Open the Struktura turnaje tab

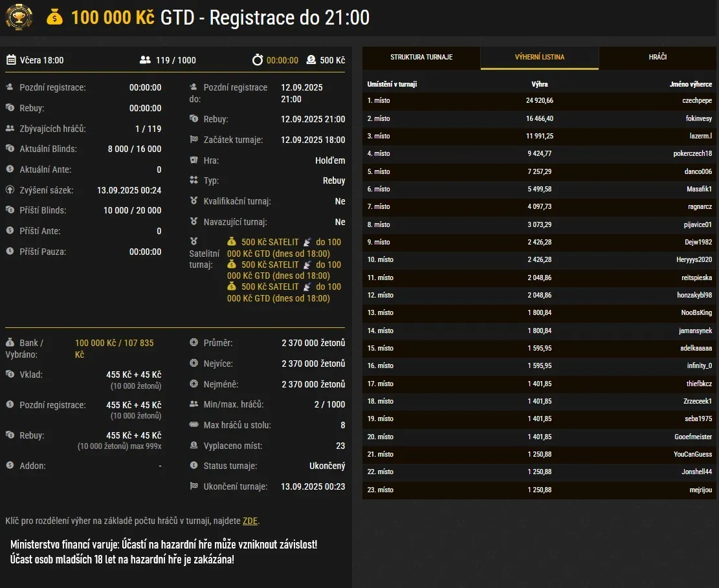tap(421, 58)
